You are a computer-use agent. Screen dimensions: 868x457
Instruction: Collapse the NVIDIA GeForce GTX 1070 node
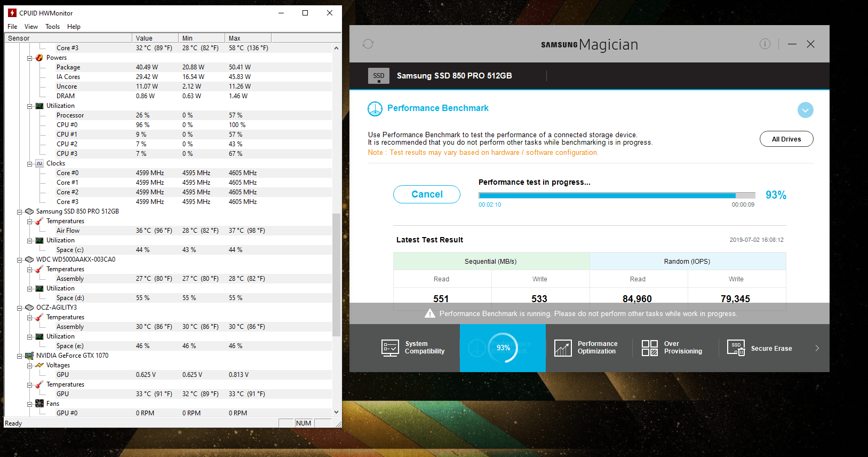[20, 356]
